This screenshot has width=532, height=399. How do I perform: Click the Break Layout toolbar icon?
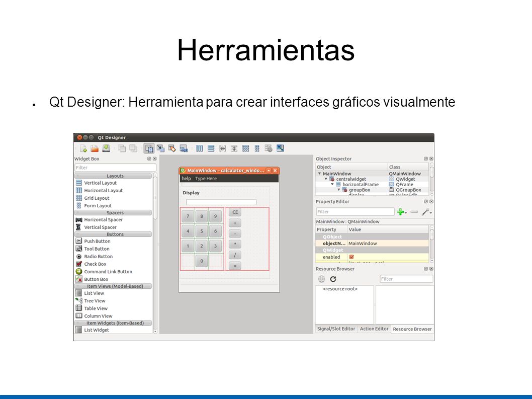[269, 148]
